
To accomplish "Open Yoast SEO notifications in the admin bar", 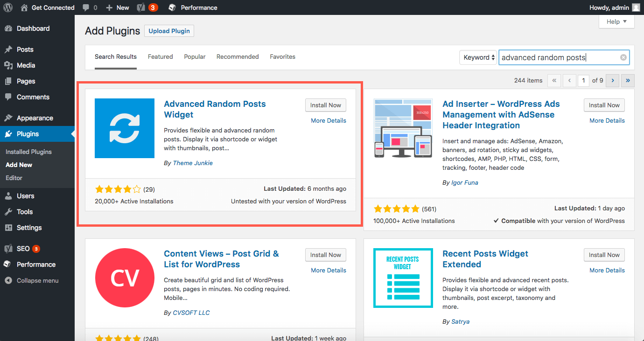I will pos(141,7).
